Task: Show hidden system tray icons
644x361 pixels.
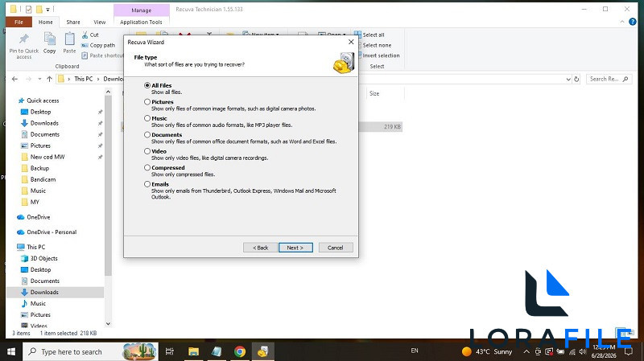Action: [526, 351]
